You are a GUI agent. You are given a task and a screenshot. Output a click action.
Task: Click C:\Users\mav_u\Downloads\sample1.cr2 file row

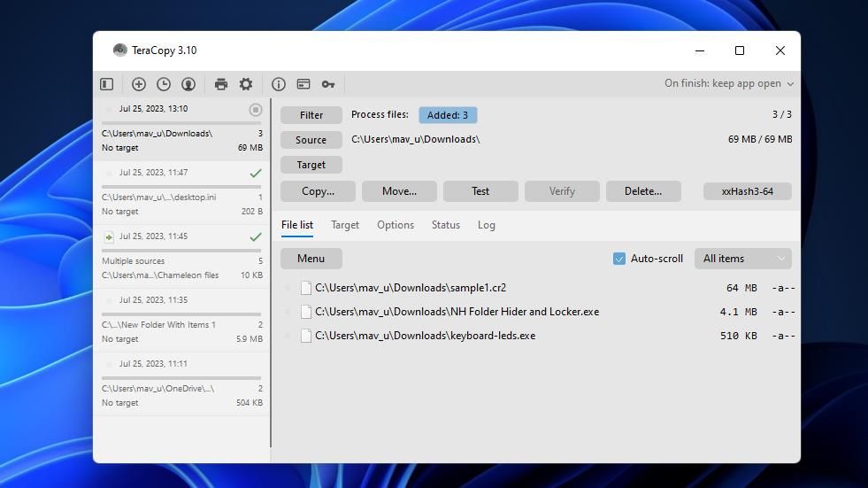[538, 288]
